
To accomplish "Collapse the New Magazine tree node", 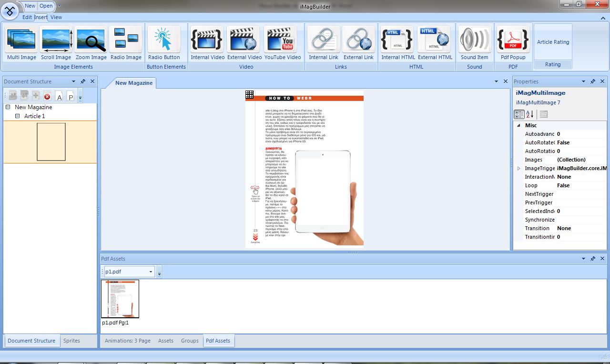I will tap(8, 107).
